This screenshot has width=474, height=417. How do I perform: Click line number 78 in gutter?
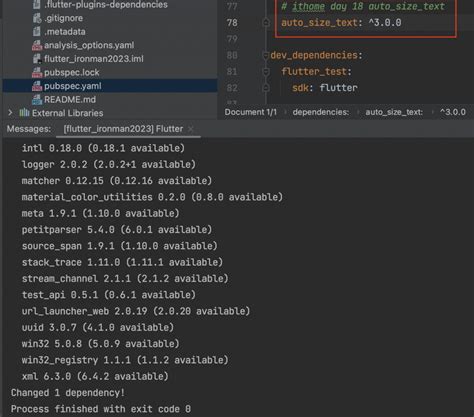[232, 23]
